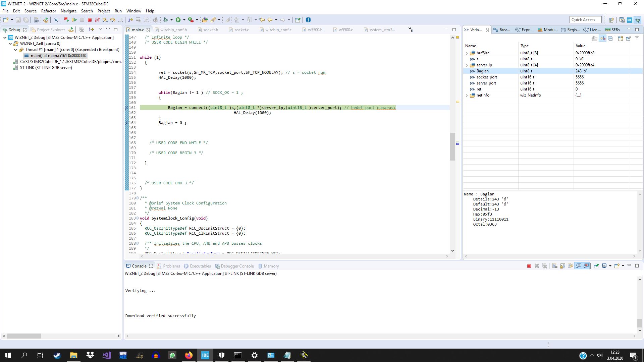Expand the bufSize variable row
This screenshot has width=644, height=362.
pyautogui.click(x=467, y=53)
